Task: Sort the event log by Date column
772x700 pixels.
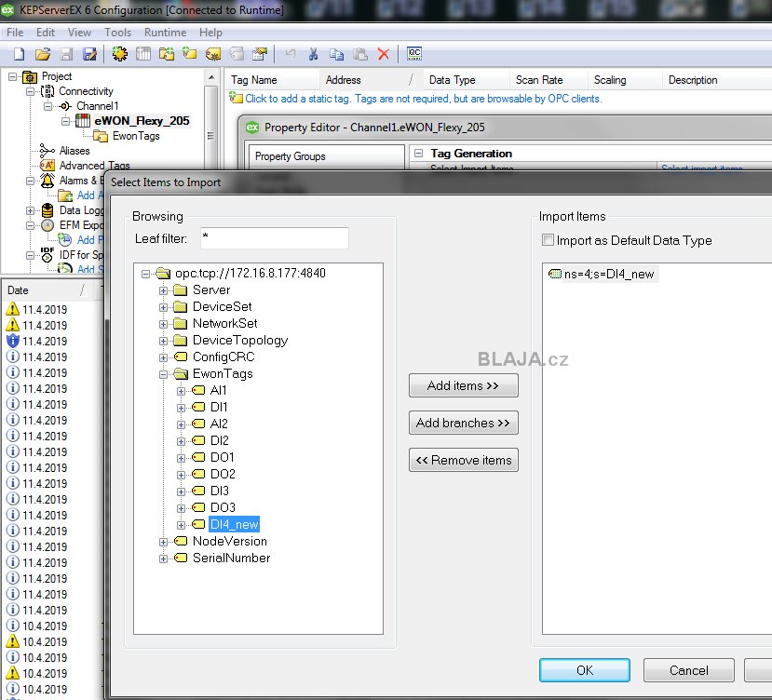Action: click(48, 289)
